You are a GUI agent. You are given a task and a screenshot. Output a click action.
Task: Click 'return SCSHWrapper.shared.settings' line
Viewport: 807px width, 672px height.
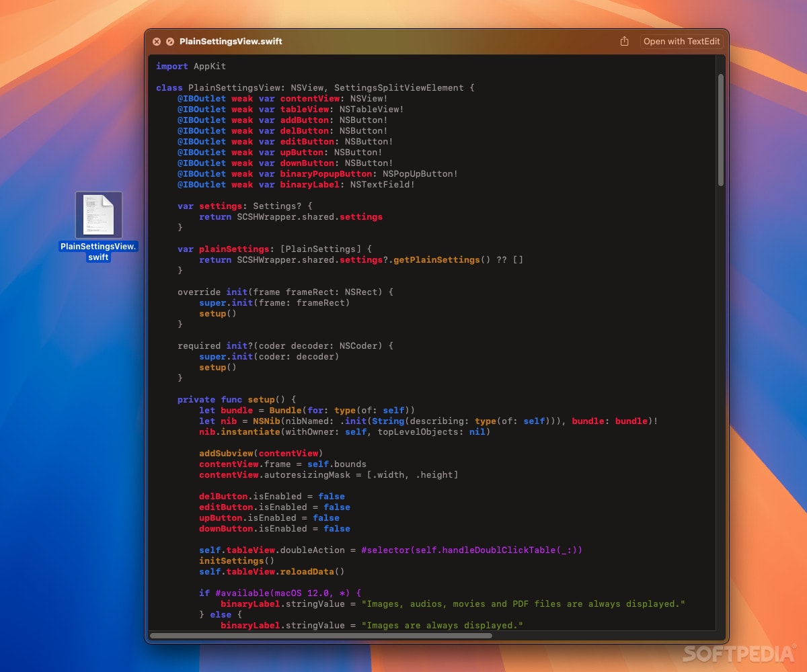291,217
